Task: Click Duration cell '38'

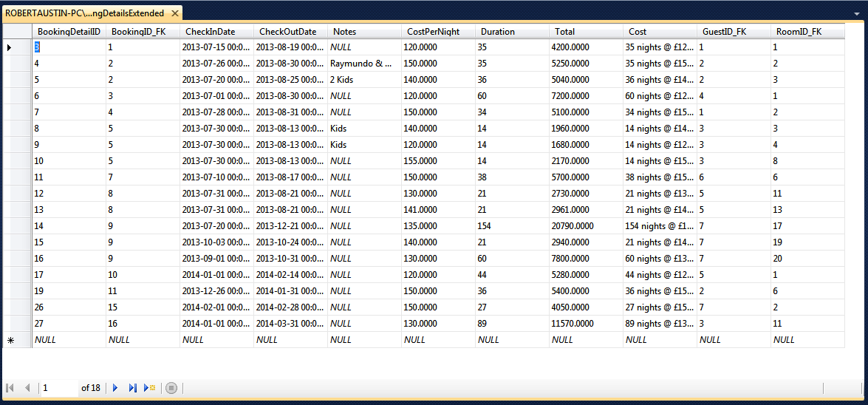Action: 512,177
